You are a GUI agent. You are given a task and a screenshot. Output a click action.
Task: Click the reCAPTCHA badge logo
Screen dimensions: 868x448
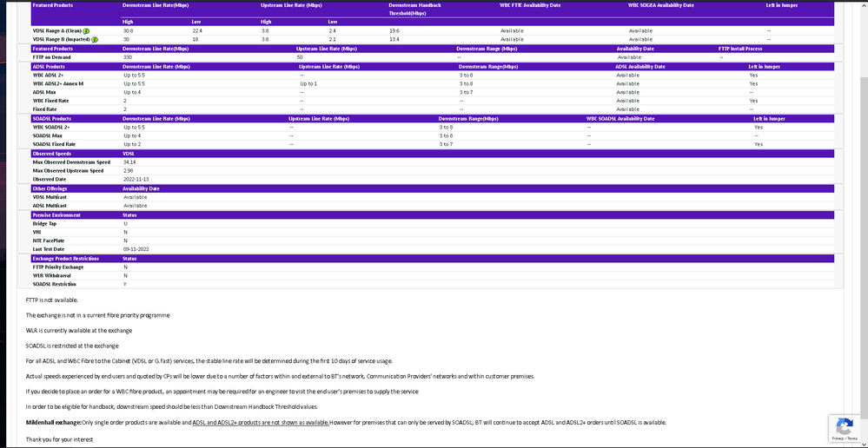pos(845,427)
